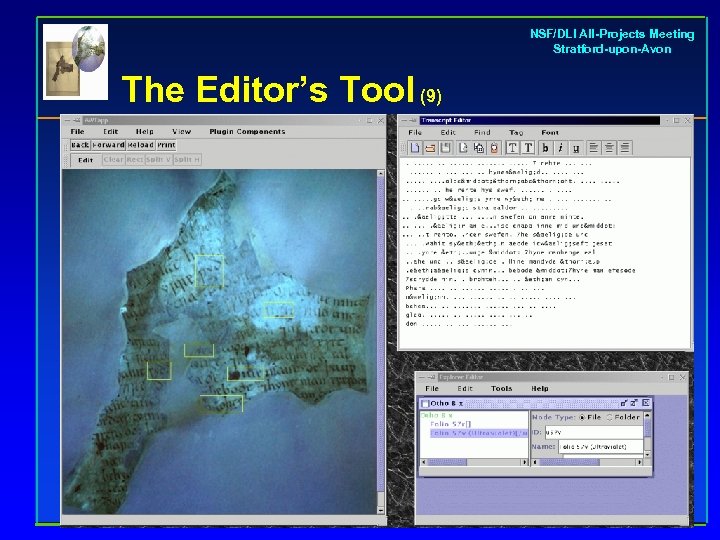This screenshot has width=720, height=540.
Task: Select the Folder node type radio button
Action: (x=610, y=417)
